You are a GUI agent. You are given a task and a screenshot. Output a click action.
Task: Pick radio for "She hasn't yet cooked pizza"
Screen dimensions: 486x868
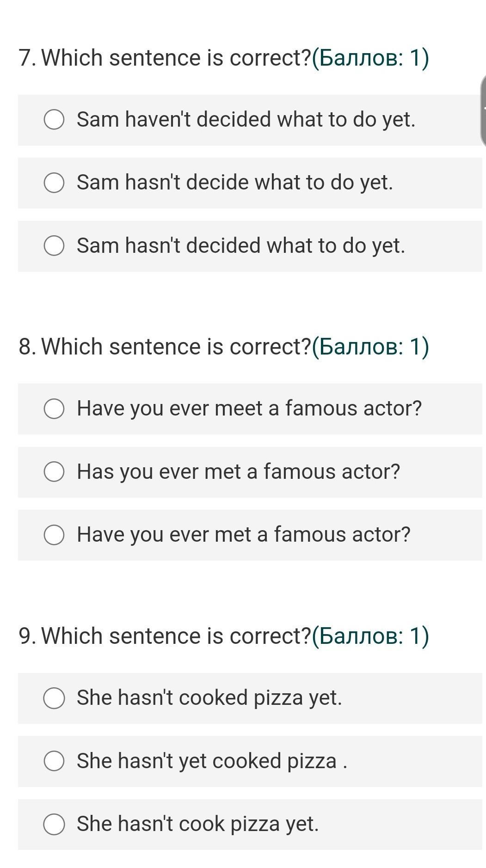[x=54, y=761]
